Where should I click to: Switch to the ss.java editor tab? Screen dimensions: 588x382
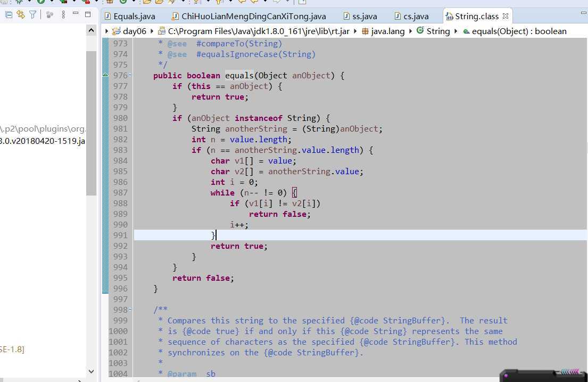pyautogui.click(x=360, y=16)
